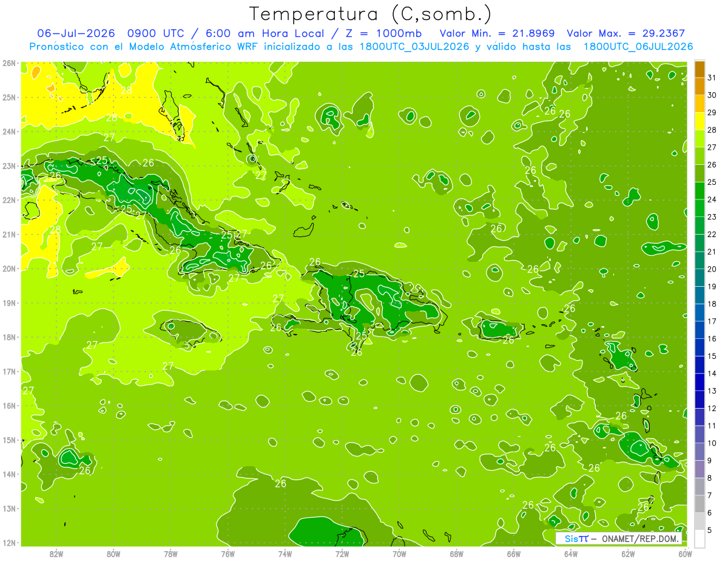Viewport: 728px width, 562px height.
Task: Click the '76W' longitude axis label
Action: coord(227,554)
